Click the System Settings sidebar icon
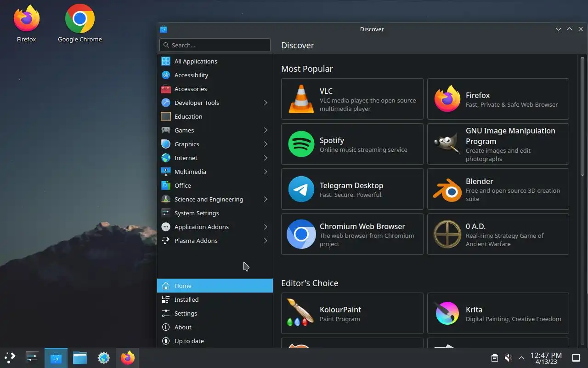 166,213
